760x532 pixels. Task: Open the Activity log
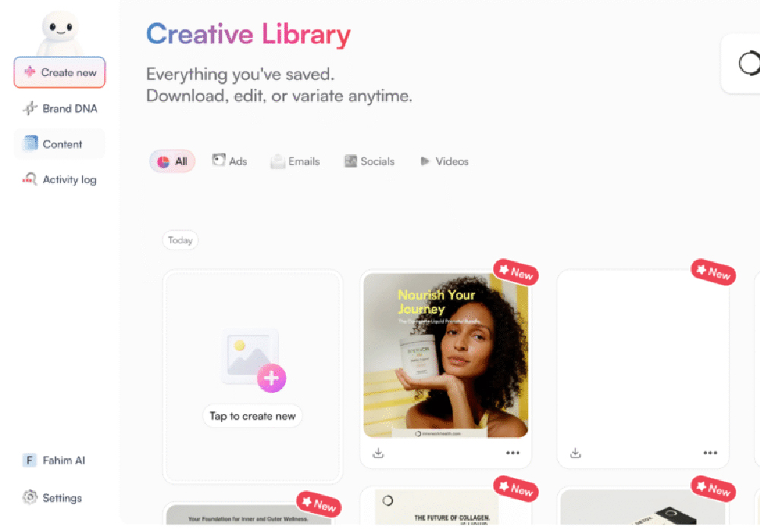[x=59, y=180]
